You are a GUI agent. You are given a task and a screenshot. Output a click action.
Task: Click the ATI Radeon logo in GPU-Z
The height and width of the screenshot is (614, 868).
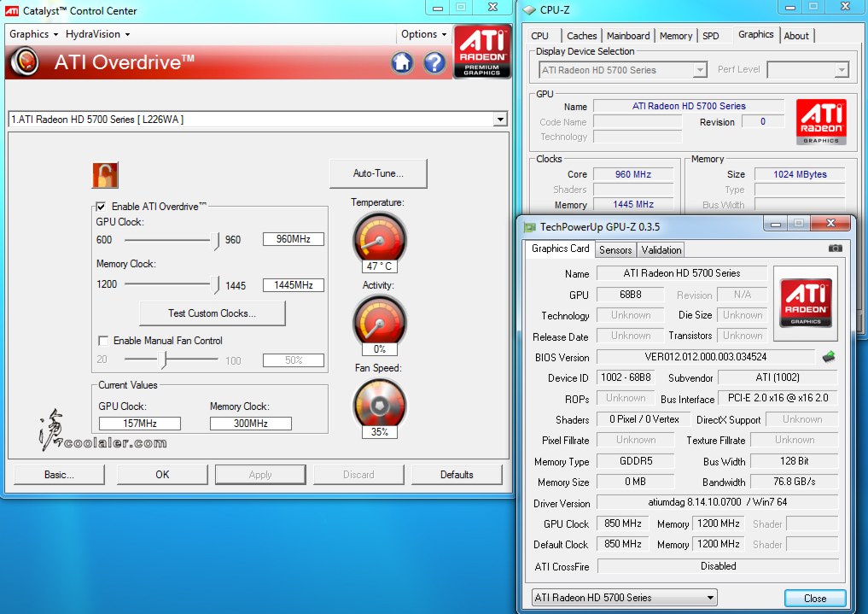[x=806, y=303]
